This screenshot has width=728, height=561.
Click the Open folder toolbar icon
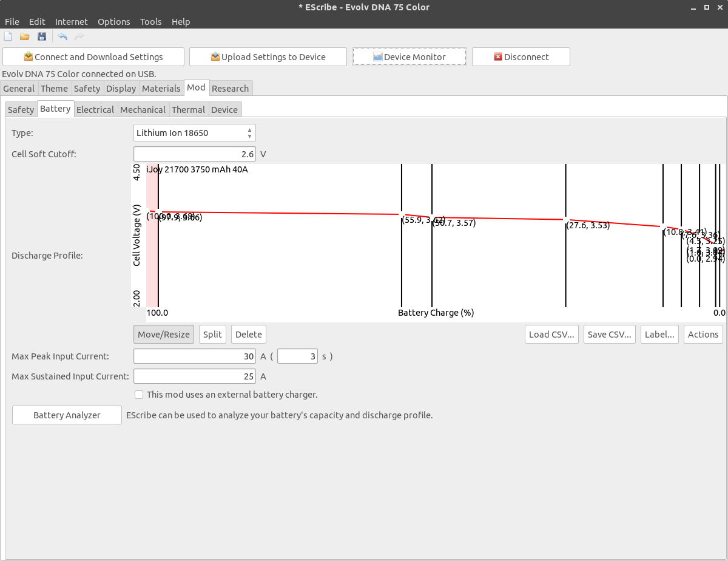point(25,37)
